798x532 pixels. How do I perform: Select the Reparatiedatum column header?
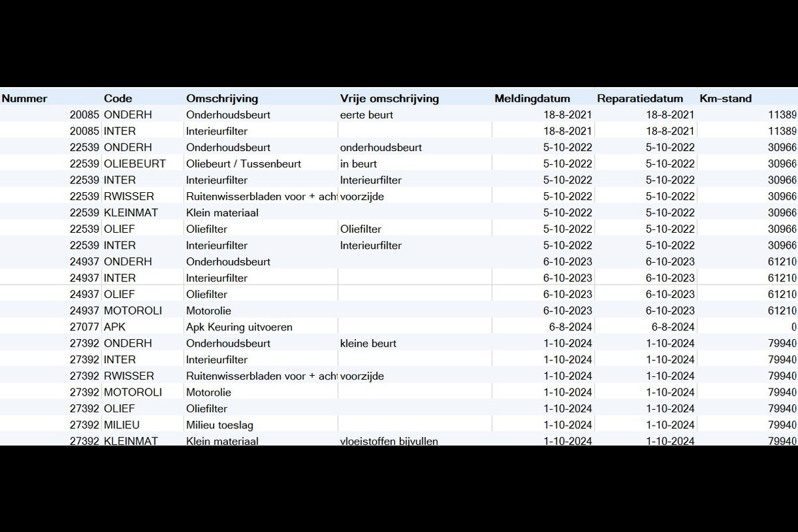[640, 98]
